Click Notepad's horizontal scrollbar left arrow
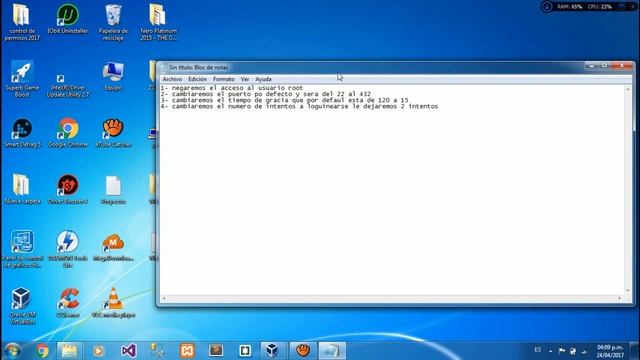Viewport: 640px width, 360px height. coord(164,298)
